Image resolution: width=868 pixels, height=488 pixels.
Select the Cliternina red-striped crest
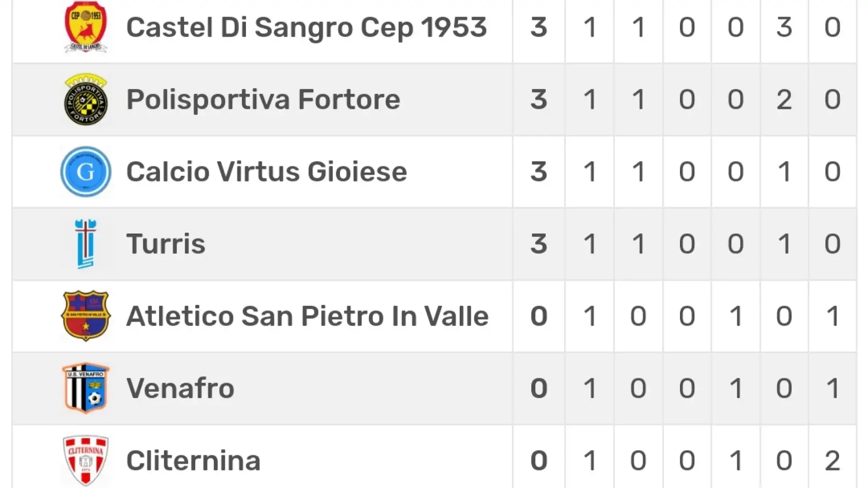click(x=86, y=460)
